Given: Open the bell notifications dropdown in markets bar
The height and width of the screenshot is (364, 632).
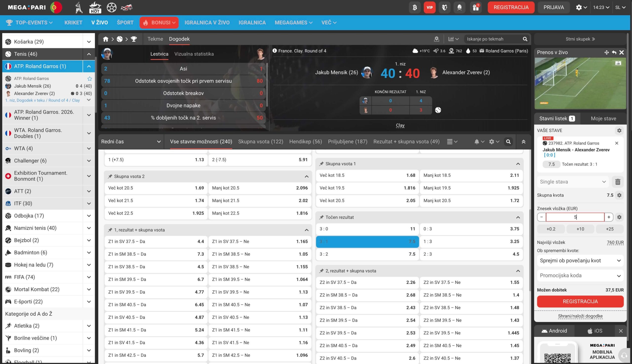Looking at the screenshot, I should pos(479,142).
